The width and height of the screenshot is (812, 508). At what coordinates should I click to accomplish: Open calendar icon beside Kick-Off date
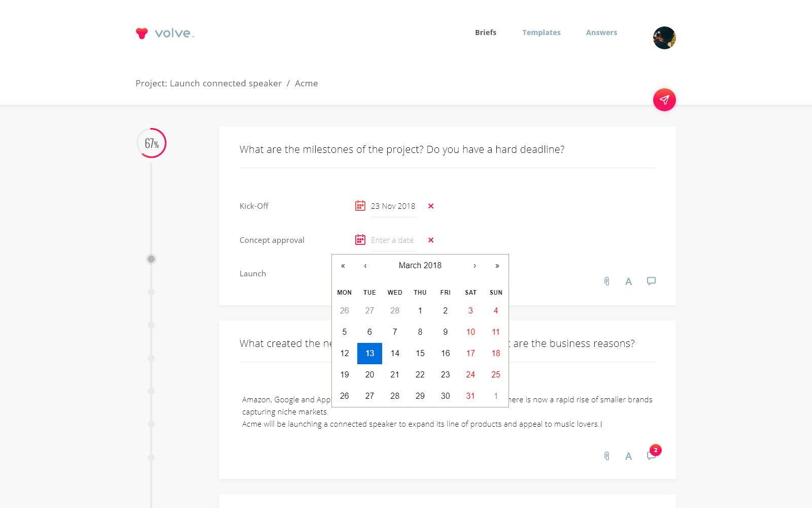click(360, 206)
